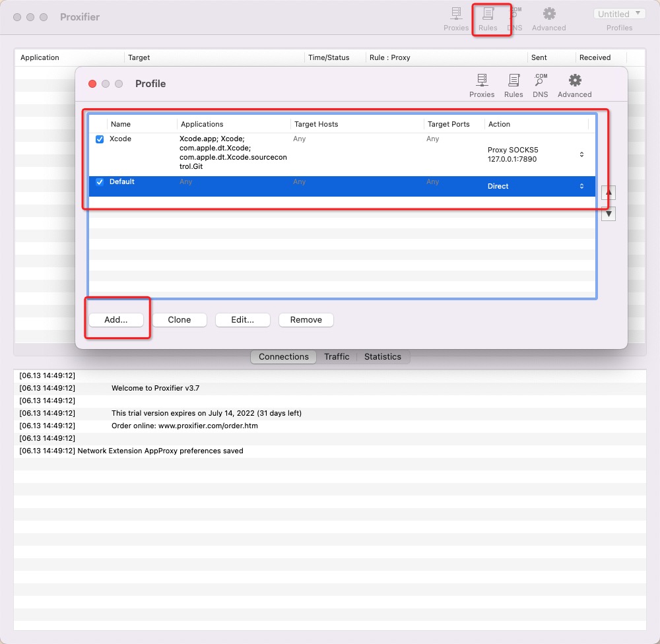The image size is (660, 644).
Task: Click the Add... button
Action: click(x=116, y=320)
